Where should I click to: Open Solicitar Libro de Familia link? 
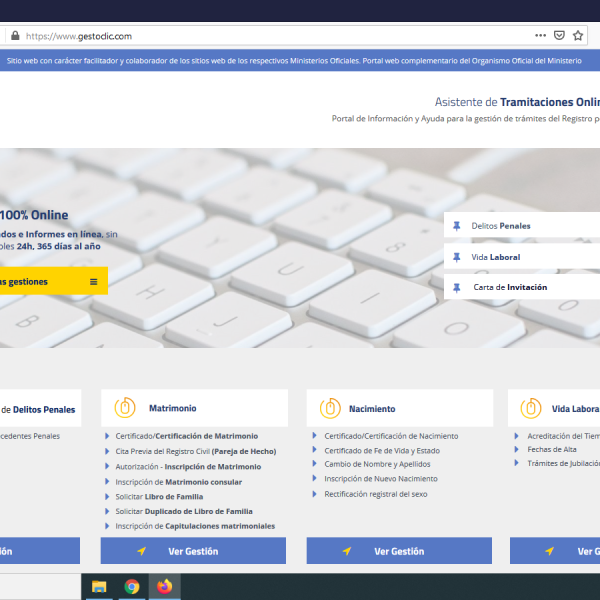(x=159, y=497)
